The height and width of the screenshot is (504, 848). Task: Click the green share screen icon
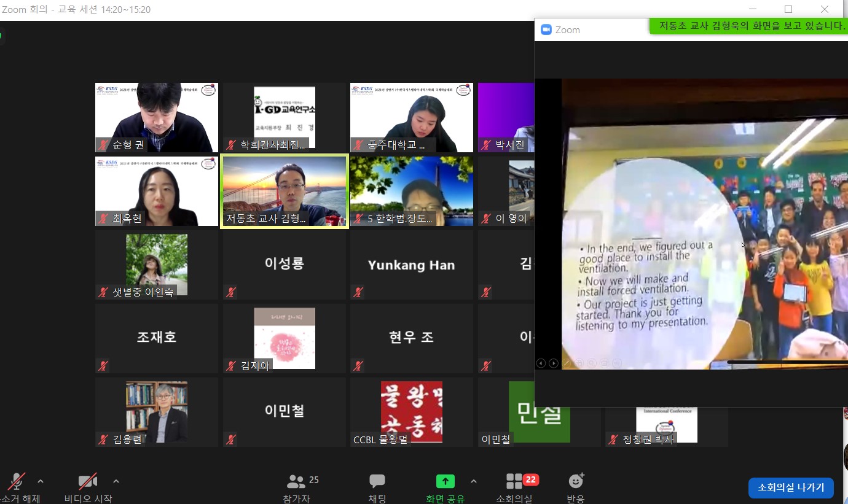[445, 482]
